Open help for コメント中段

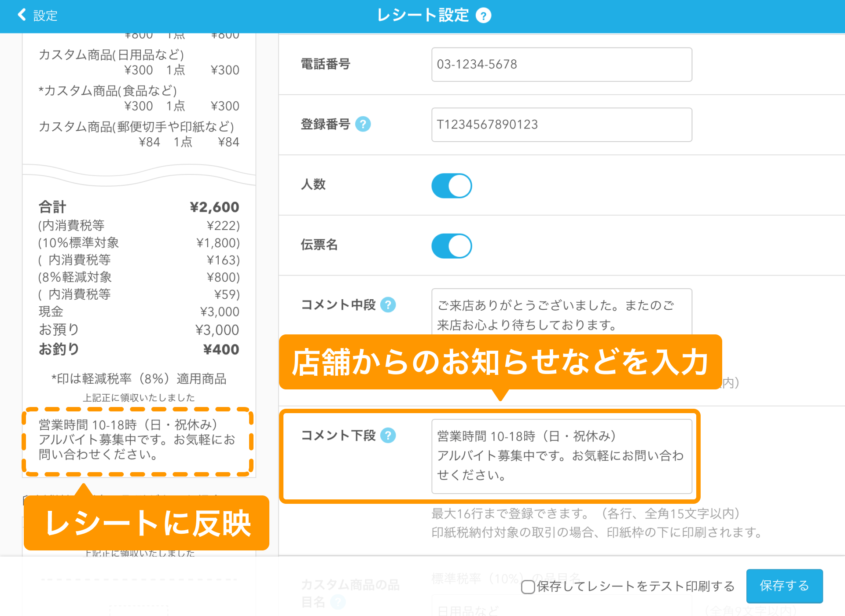point(388,304)
